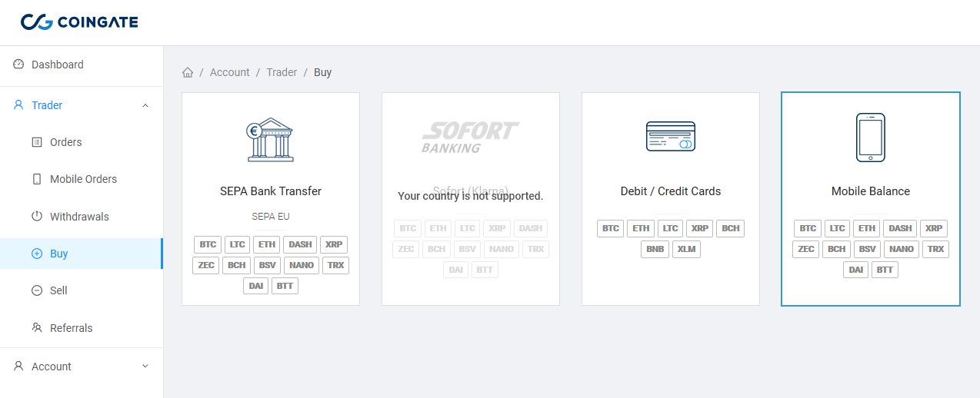
Task: Choose BNB under Debit / Credit Cards
Action: [655, 249]
